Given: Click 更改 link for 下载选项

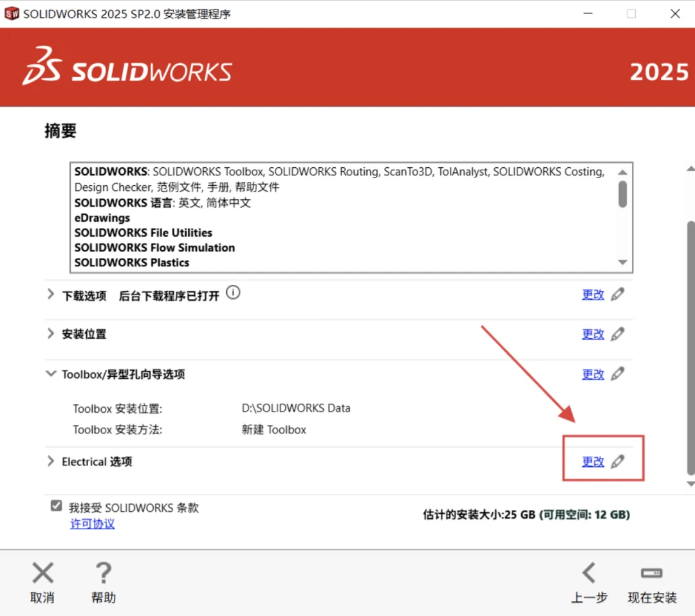Looking at the screenshot, I should coord(593,294).
